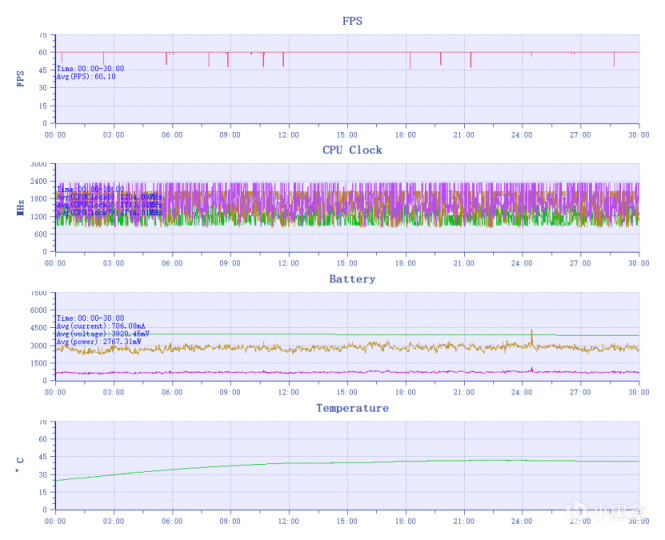Click the FPS chart title
Viewport: 665px width, 540px height.
tap(352, 21)
